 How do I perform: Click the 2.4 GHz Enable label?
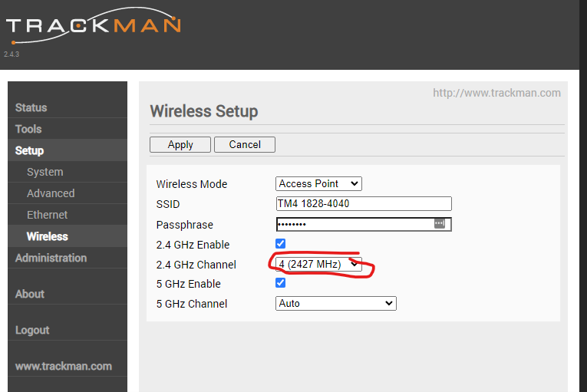click(193, 245)
